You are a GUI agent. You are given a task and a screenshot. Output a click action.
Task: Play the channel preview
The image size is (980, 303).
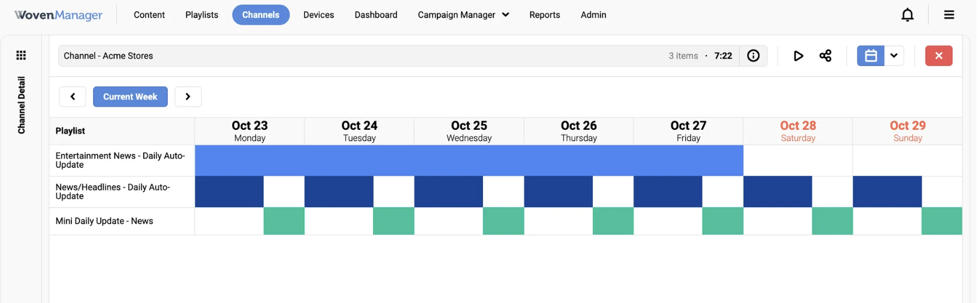798,56
